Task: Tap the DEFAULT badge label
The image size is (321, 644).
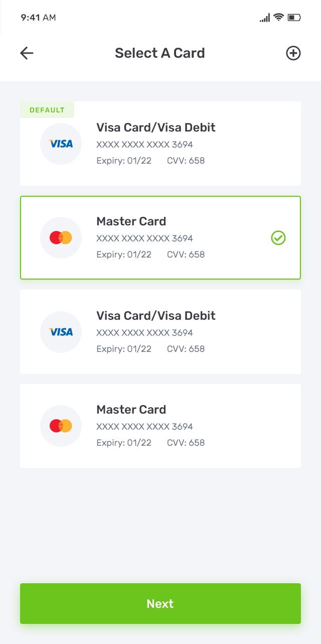Action: tap(47, 109)
